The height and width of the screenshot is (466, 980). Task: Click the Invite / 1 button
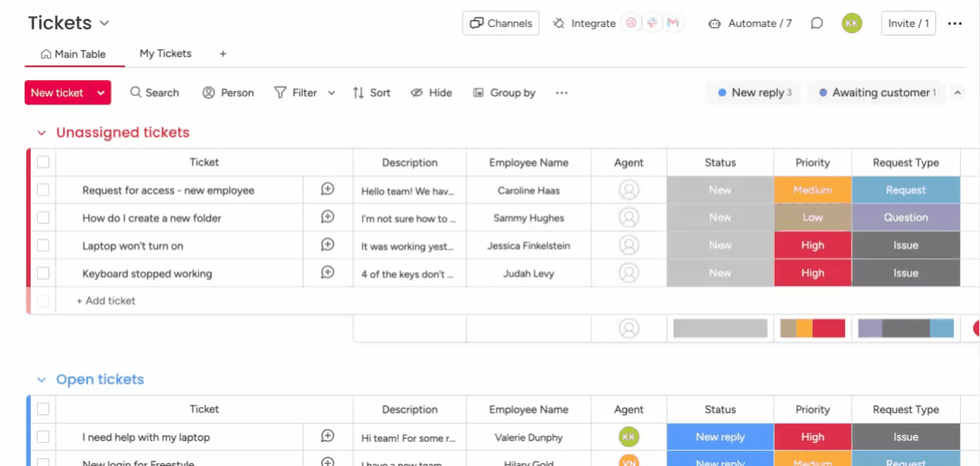point(908,23)
